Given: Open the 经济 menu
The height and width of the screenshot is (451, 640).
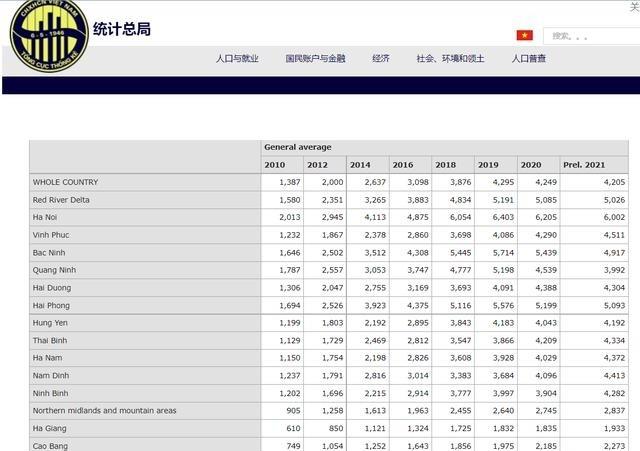Looking at the screenshot, I should point(381,59).
